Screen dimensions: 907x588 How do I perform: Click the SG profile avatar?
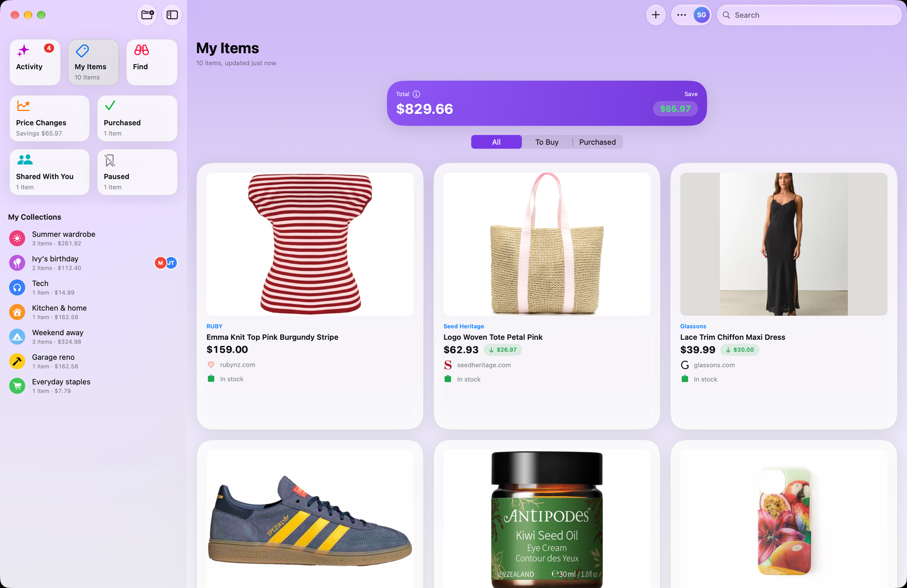click(x=702, y=15)
